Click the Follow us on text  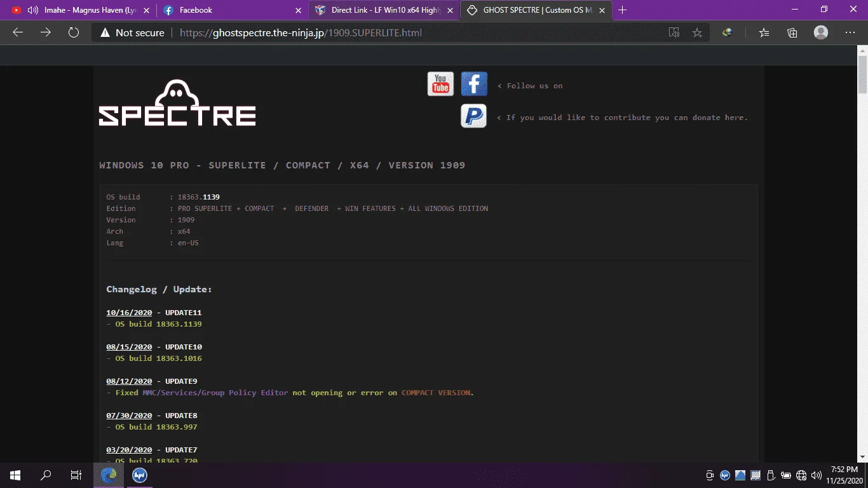tap(530, 86)
